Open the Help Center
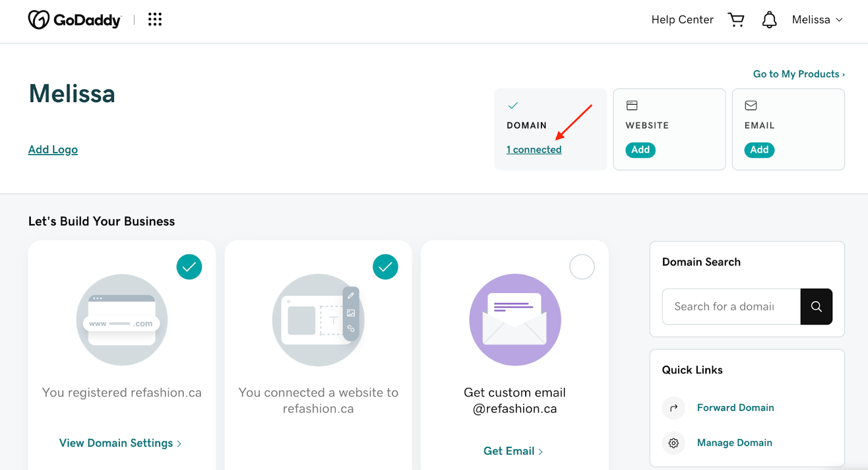The width and height of the screenshot is (868, 470). [x=682, y=20]
